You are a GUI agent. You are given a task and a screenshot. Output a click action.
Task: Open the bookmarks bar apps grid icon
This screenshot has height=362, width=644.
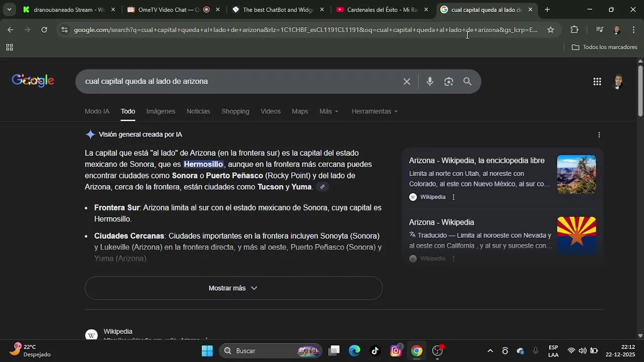(x=9, y=47)
